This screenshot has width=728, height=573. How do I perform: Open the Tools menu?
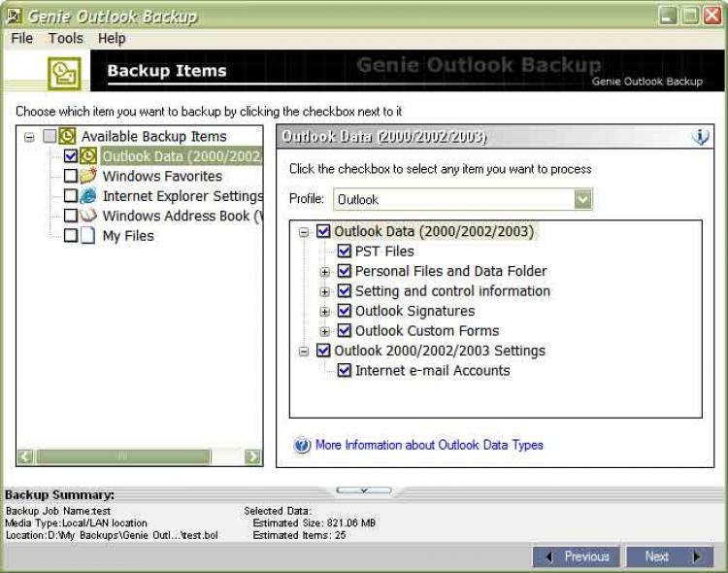click(x=66, y=38)
